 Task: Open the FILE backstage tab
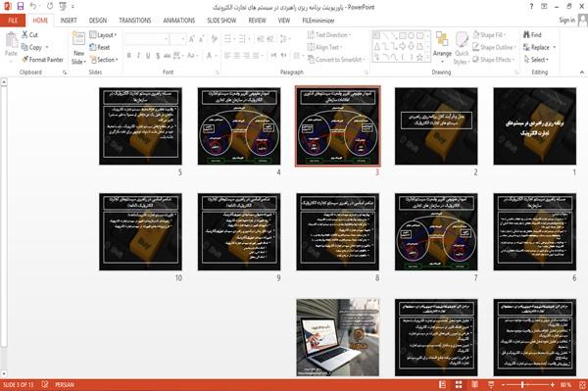click(13, 21)
